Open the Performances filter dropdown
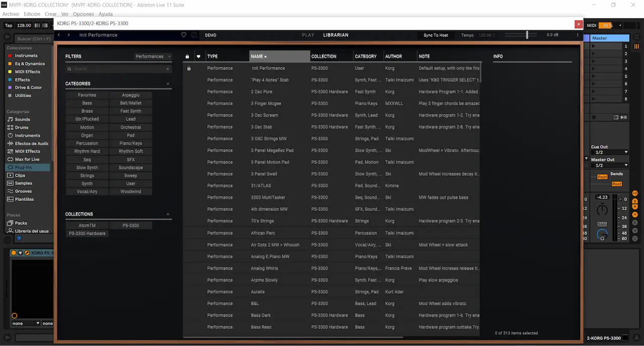644x346 pixels. pos(153,56)
